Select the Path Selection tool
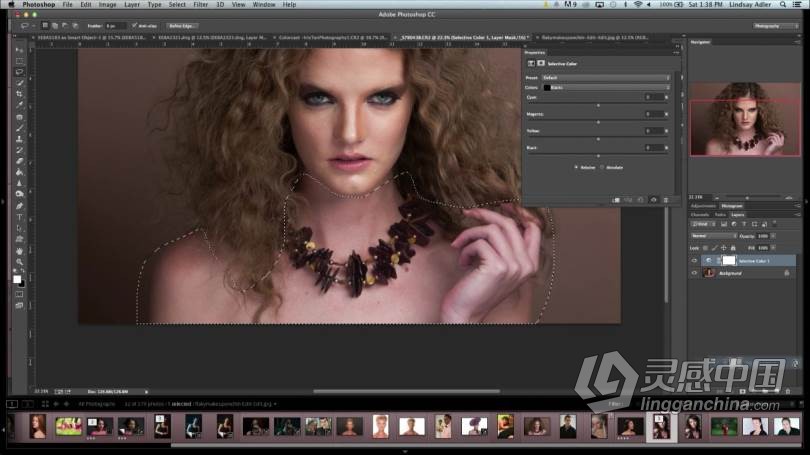This screenshot has height=455, width=810. (x=19, y=228)
